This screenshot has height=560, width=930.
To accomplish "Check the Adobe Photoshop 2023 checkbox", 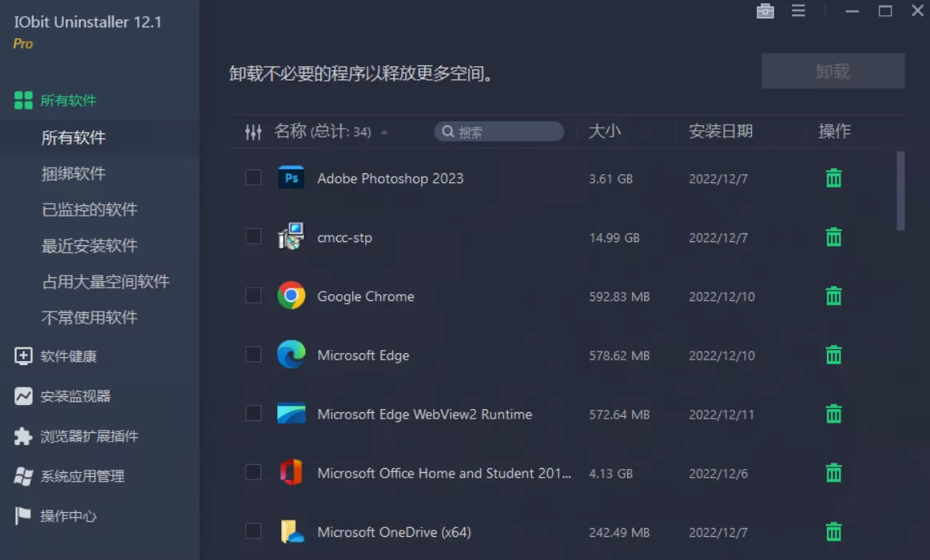I will coord(253,178).
